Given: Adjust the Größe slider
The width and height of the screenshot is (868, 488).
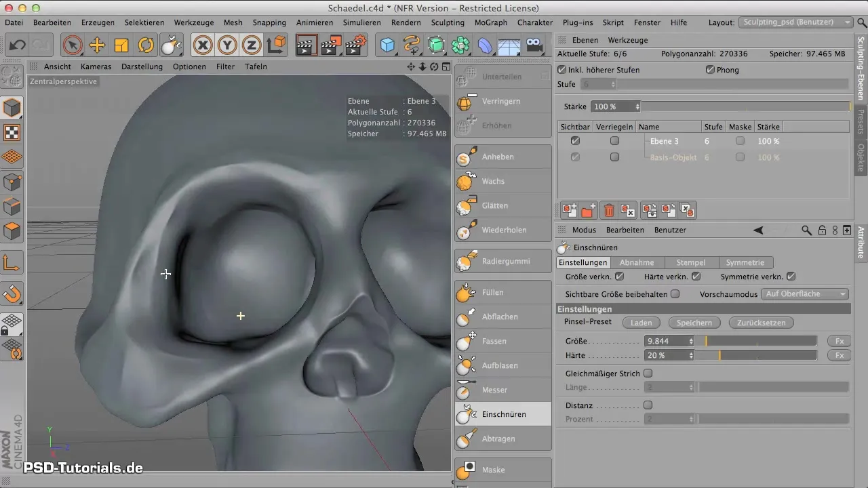Looking at the screenshot, I should pyautogui.click(x=757, y=341).
